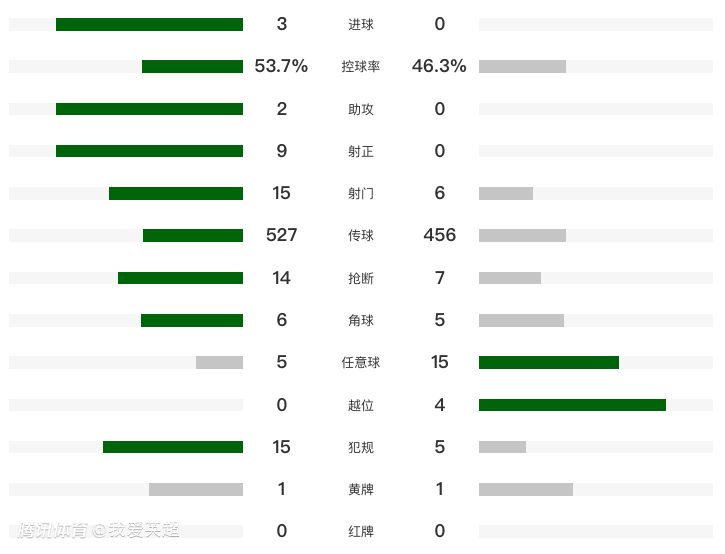Click the 进球 stat label

[361, 24]
